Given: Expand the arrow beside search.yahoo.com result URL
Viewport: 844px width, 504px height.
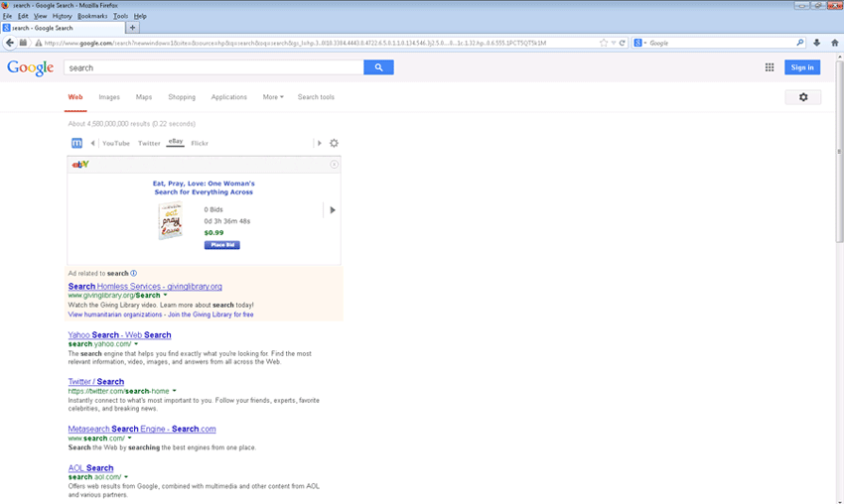Looking at the screenshot, I should pos(136,344).
